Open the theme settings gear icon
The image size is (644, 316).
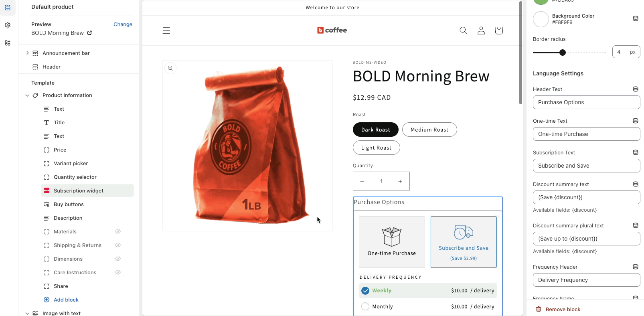[8, 25]
